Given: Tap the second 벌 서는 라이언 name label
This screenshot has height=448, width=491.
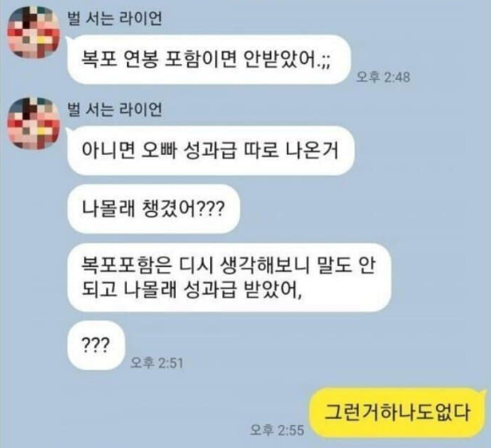Looking at the screenshot, I should coord(115,109).
